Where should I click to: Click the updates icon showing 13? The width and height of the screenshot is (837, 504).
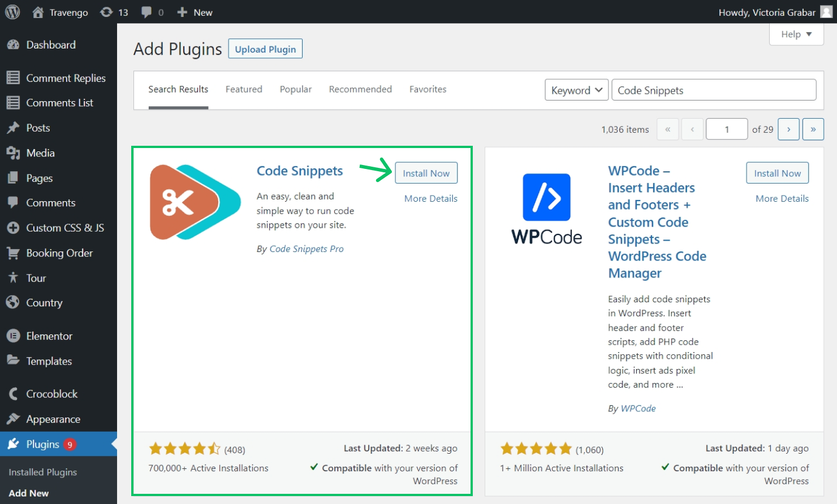click(106, 12)
